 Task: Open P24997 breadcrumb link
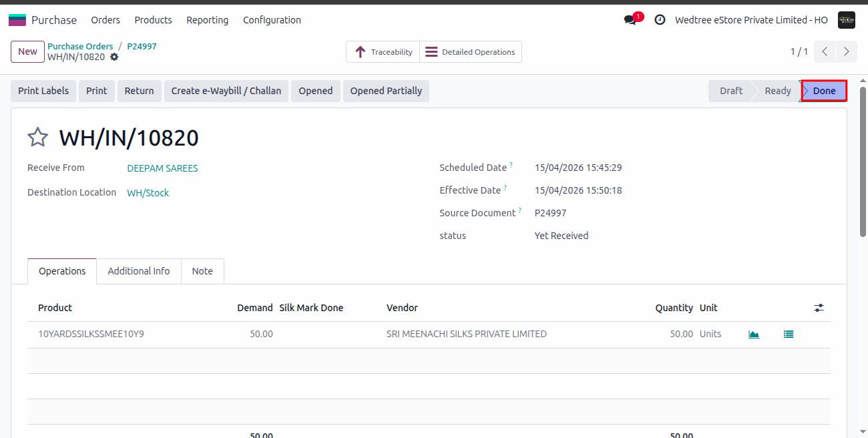click(x=142, y=46)
